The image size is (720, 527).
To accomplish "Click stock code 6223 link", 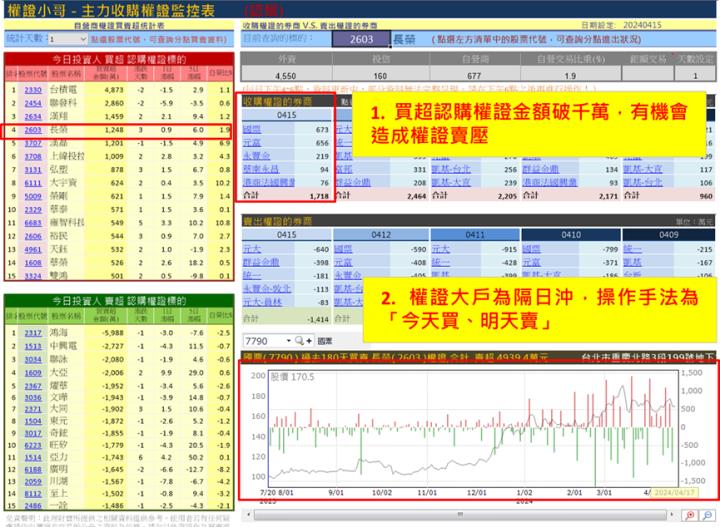I will pos(33,445).
